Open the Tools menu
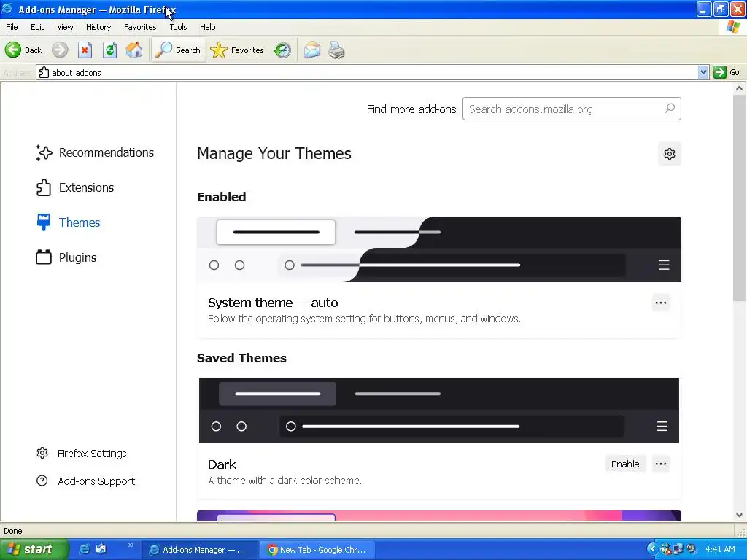This screenshot has height=560, width=747. 178,27
